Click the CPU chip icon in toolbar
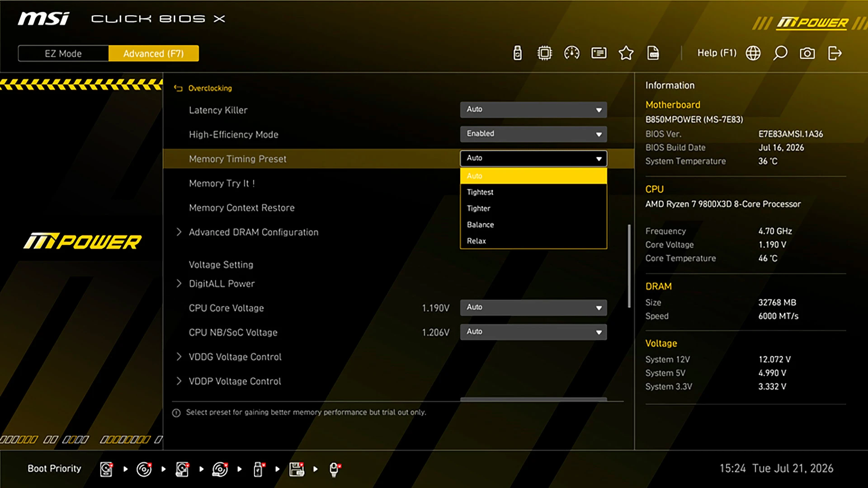The image size is (868, 488). 545,53
